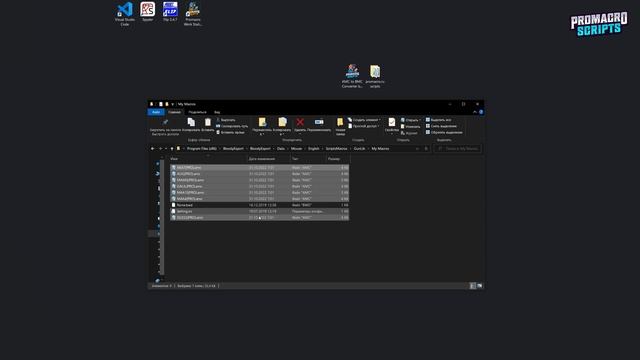Click the Cut command in the ribbon
The height and width of the screenshot is (360, 640).
(x=226, y=120)
